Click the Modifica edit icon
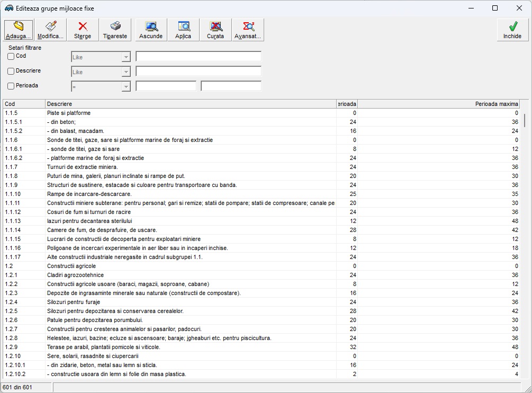The width and height of the screenshot is (532, 393). (51, 30)
